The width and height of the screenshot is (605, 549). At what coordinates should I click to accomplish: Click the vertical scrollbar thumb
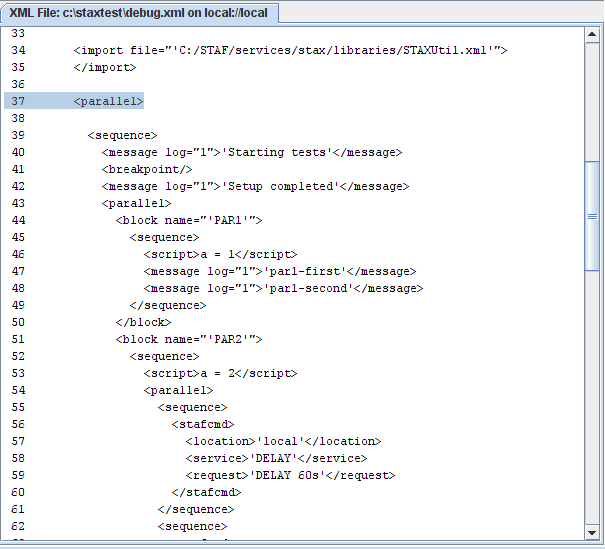592,216
